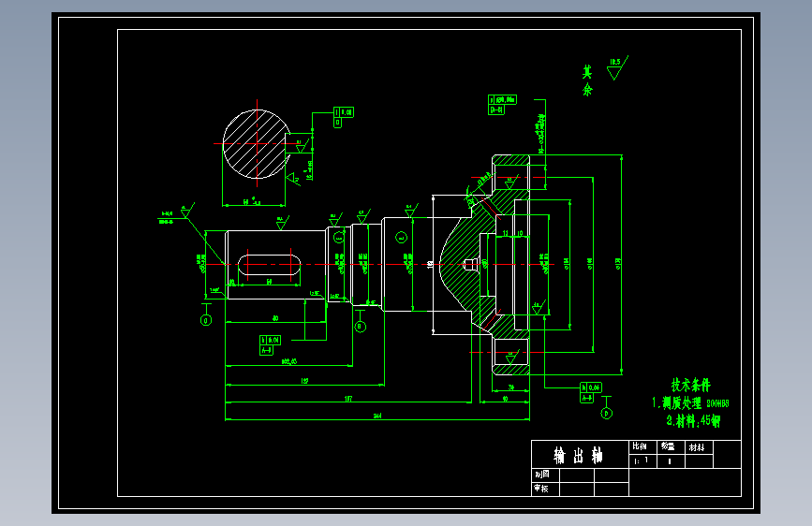Select the 材料 header cell in the title block

click(699, 447)
